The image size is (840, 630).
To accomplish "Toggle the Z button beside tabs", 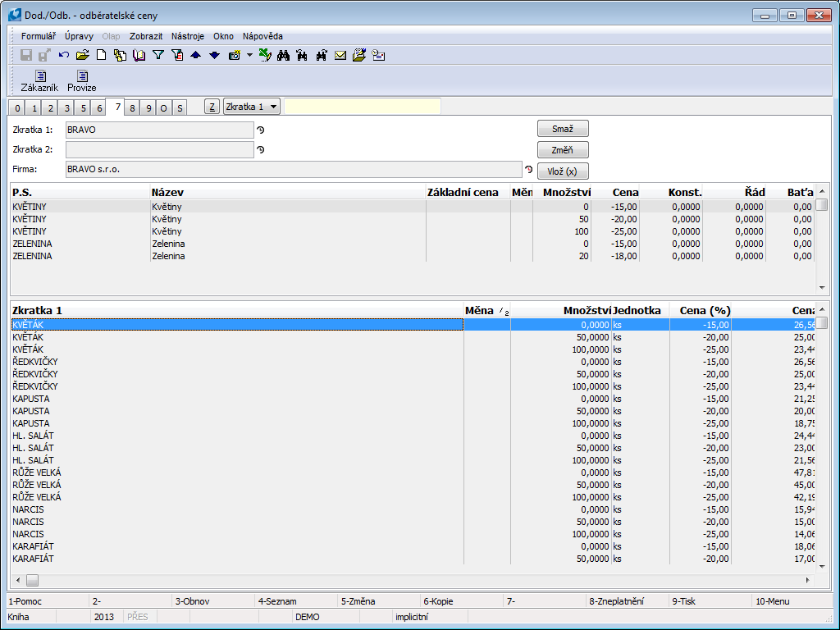I will point(211,107).
